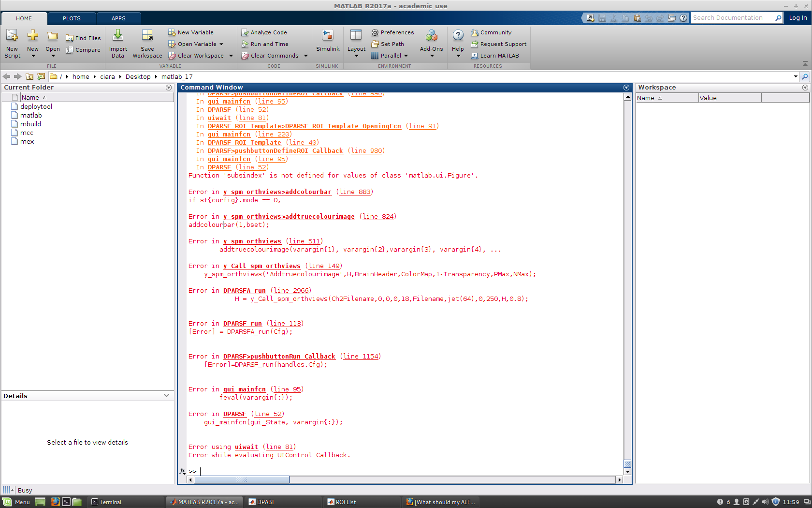The height and width of the screenshot is (508, 812).
Task: Click the Import Data icon
Action: [x=118, y=36]
